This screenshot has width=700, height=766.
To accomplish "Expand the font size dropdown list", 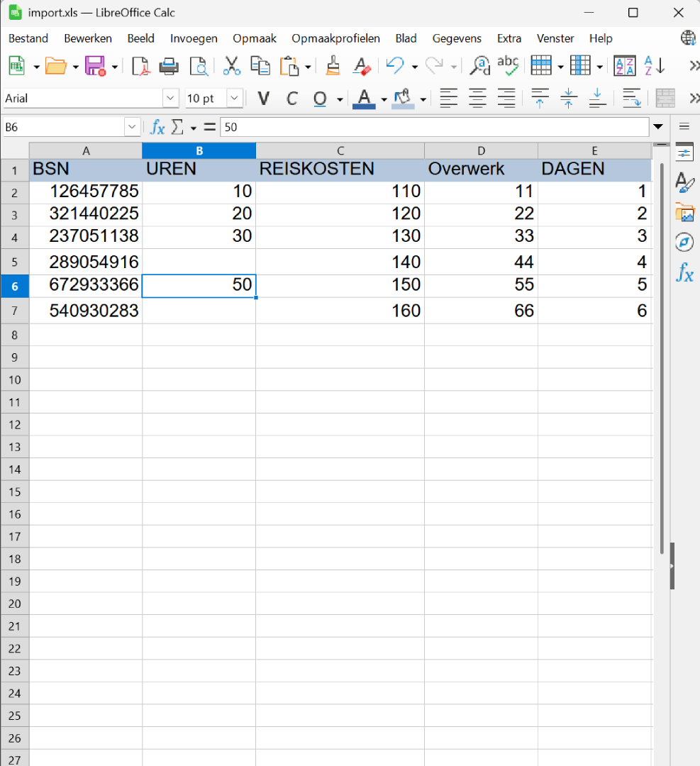I will coord(235,99).
